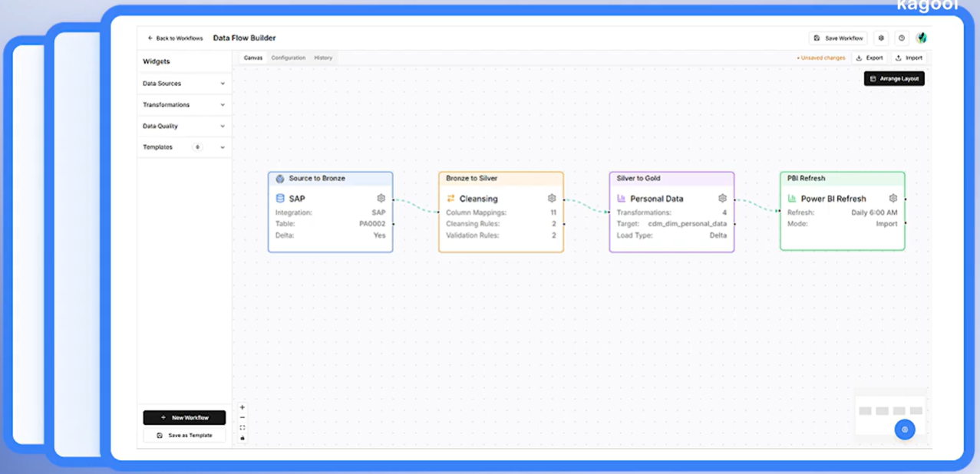Switch to the History tab
Image resolution: width=980 pixels, height=474 pixels.
coord(323,58)
